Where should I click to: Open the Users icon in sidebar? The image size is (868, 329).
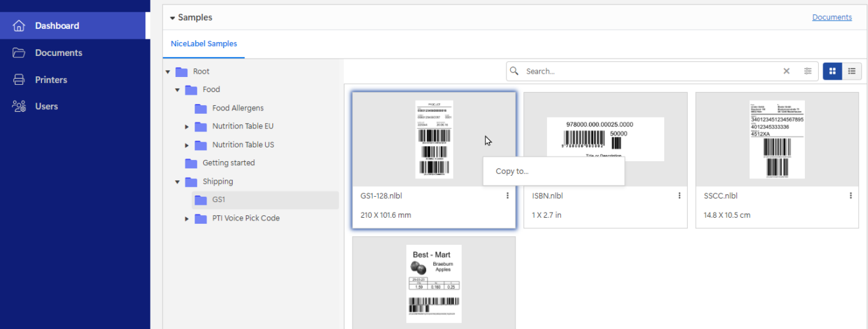pyautogui.click(x=19, y=106)
